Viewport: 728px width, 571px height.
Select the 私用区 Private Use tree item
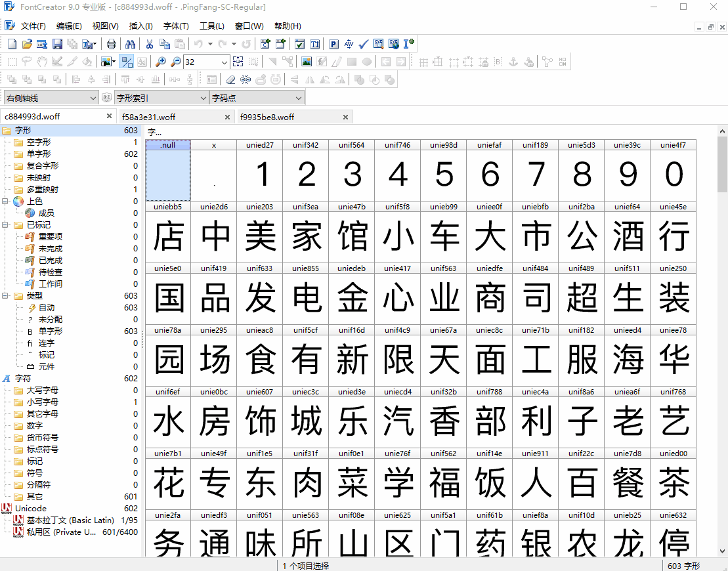point(61,532)
